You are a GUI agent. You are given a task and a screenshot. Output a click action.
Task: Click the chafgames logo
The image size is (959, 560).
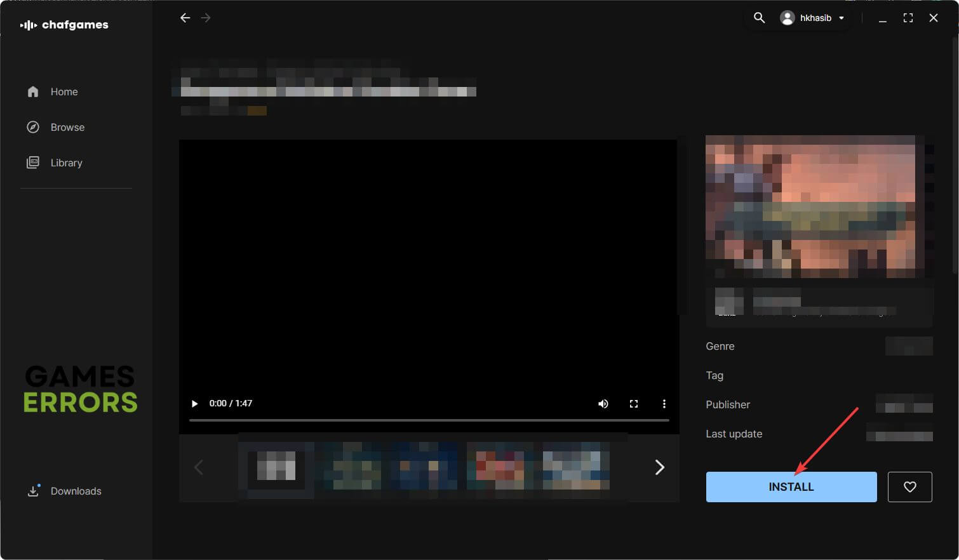[x=64, y=25]
